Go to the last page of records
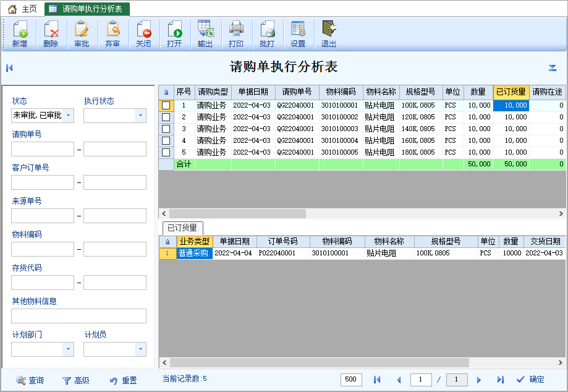 (x=500, y=379)
